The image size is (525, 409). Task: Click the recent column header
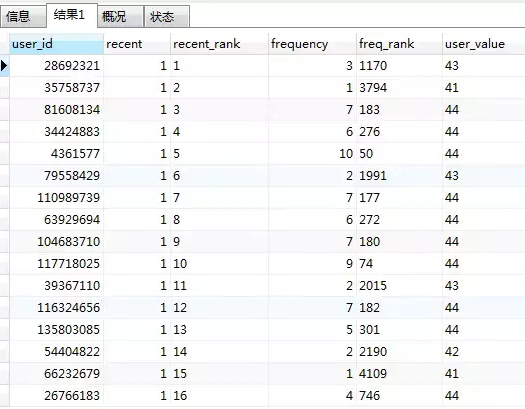coord(137,44)
